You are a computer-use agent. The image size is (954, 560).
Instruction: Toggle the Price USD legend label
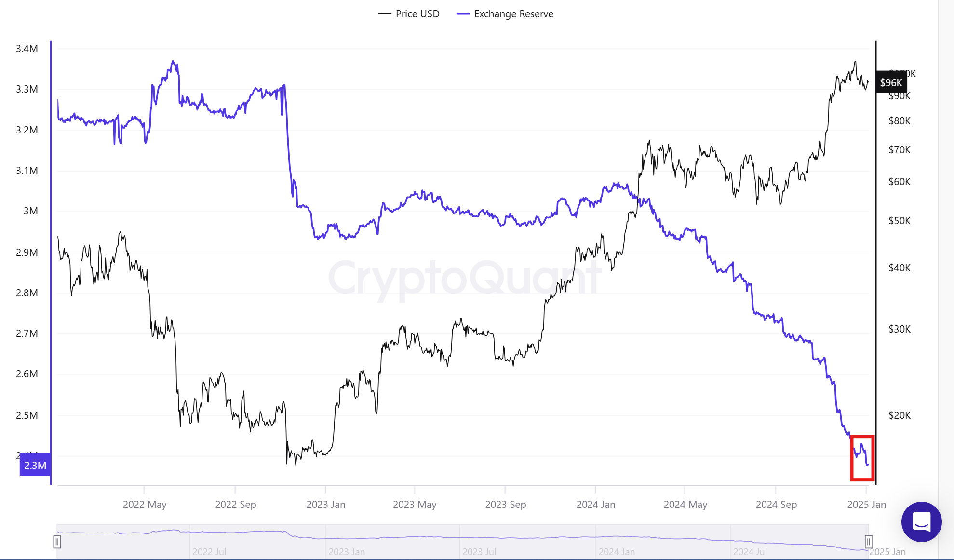[x=417, y=14]
